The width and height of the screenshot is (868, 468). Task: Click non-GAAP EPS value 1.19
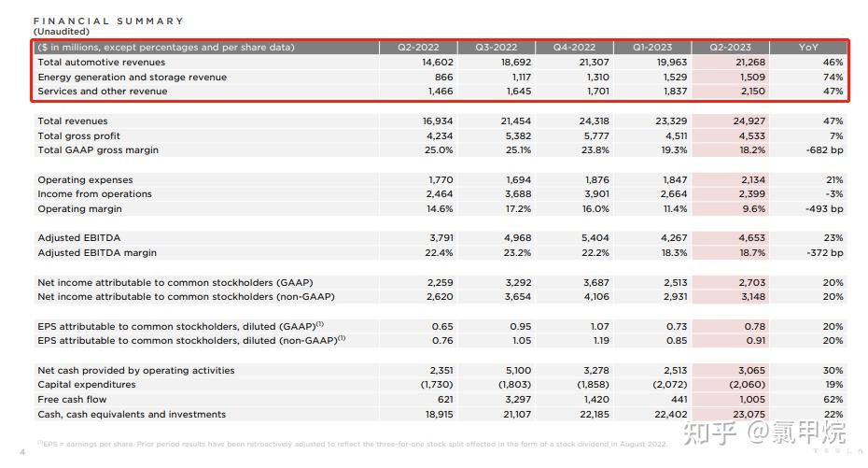coord(601,341)
